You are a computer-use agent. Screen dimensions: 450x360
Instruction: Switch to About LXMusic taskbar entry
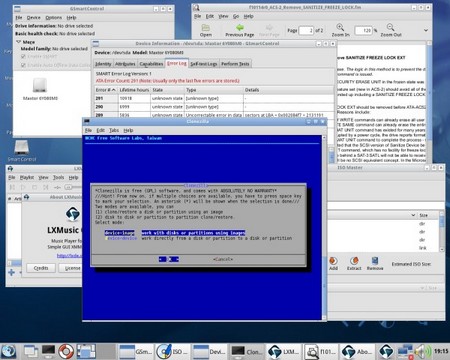coord(358,352)
